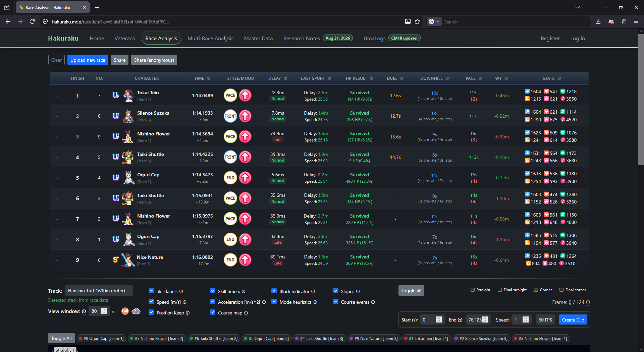This screenshot has height=352, width=644.
Task: Expand third-place Nishino Flower's row
Action: click(x=57, y=137)
